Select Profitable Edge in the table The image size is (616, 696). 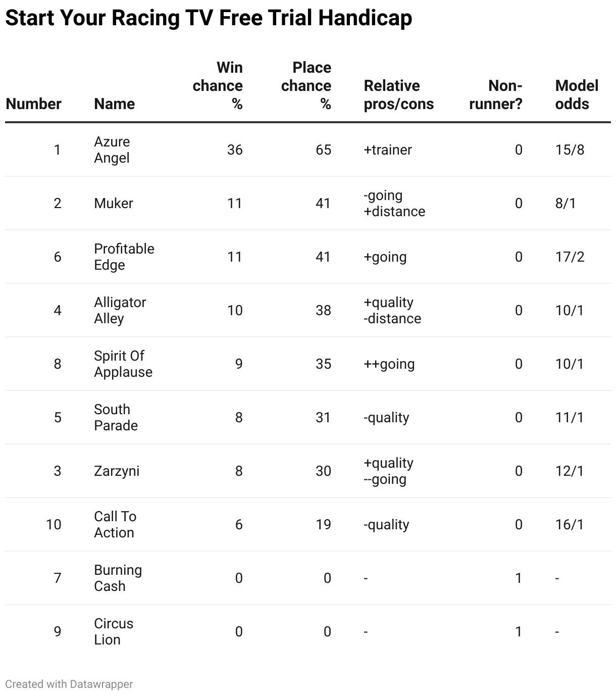pos(124,257)
